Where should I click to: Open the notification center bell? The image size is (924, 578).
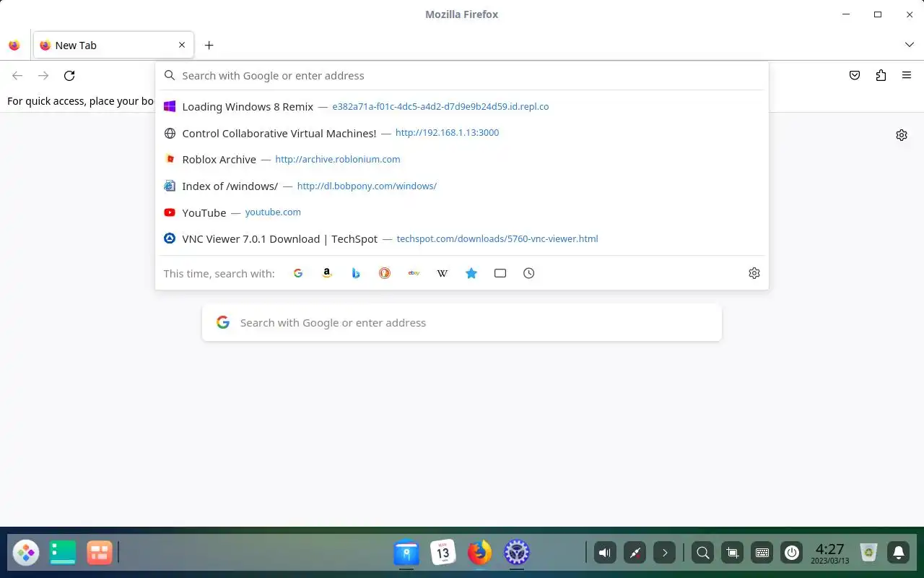899,553
